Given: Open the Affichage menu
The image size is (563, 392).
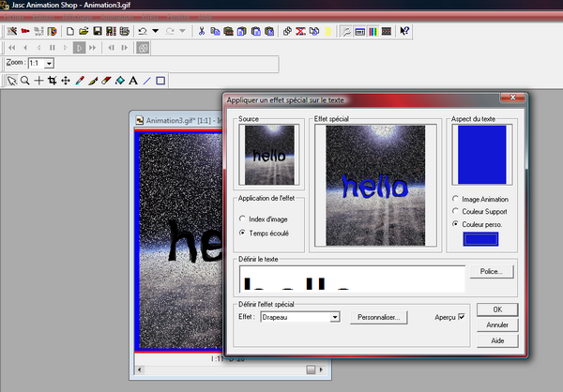Looking at the screenshot, I should 78,17.
